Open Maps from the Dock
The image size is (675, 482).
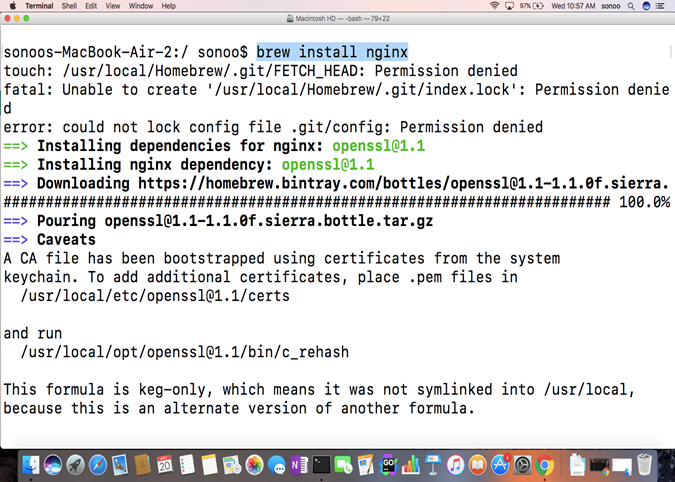[x=232, y=465]
